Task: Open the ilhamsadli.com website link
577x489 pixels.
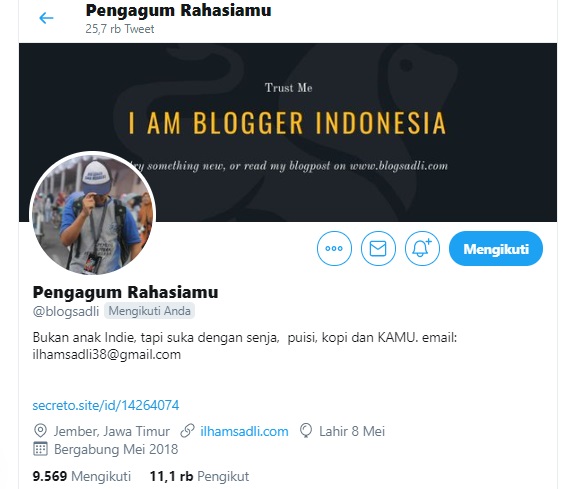Action: [x=244, y=431]
